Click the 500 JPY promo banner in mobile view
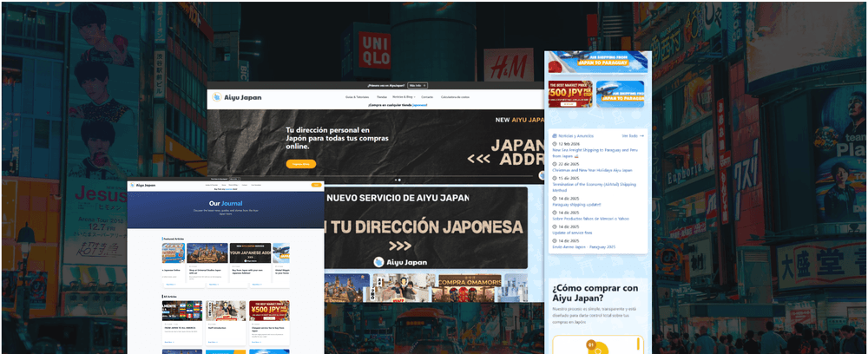The height and width of the screenshot is (354, 868). [x=570, y=94]
